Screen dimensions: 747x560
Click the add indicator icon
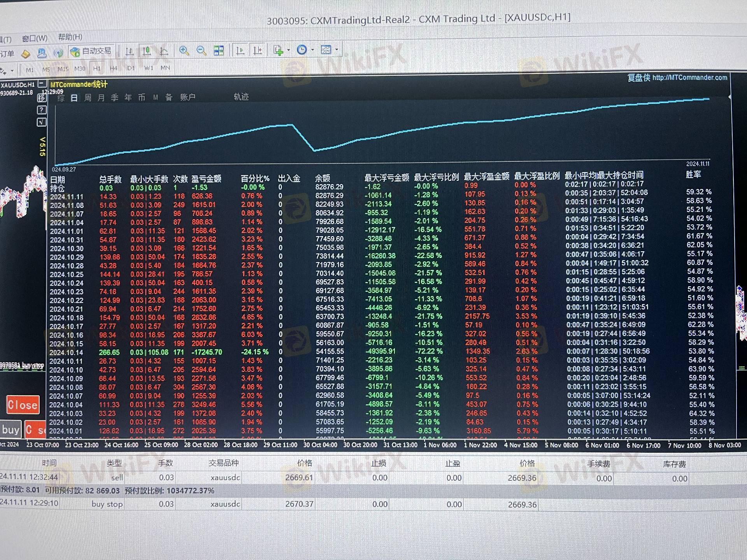click(278, 50)
